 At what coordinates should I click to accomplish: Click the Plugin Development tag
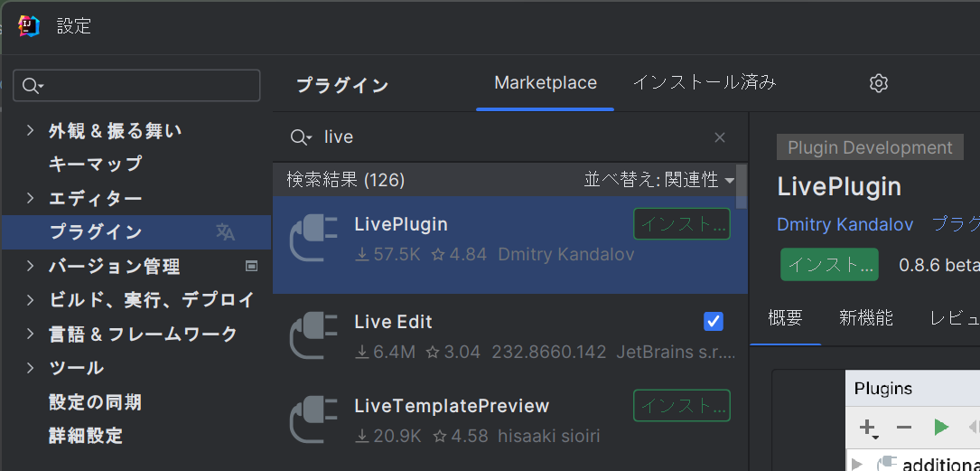[870, 147]
